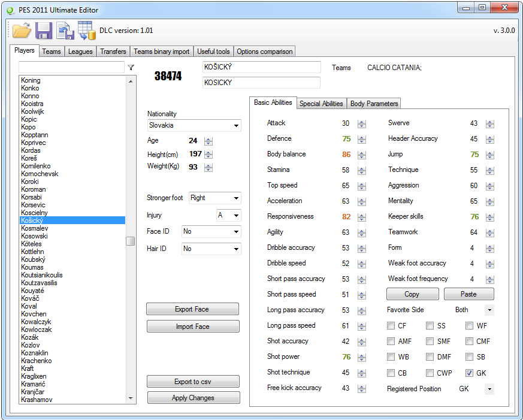523x420 pixels.
Task: Click the Age stepper arrows
Action: click(208, 141)
